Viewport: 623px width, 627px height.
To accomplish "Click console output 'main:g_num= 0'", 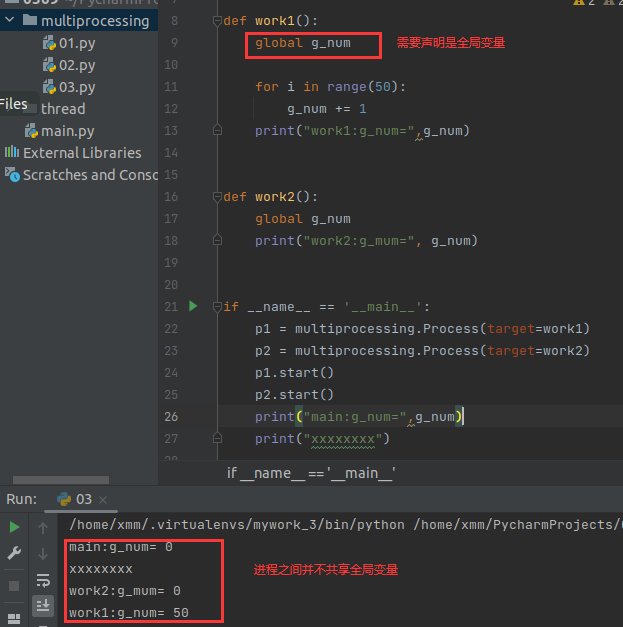I will click(x=121, y=547).
